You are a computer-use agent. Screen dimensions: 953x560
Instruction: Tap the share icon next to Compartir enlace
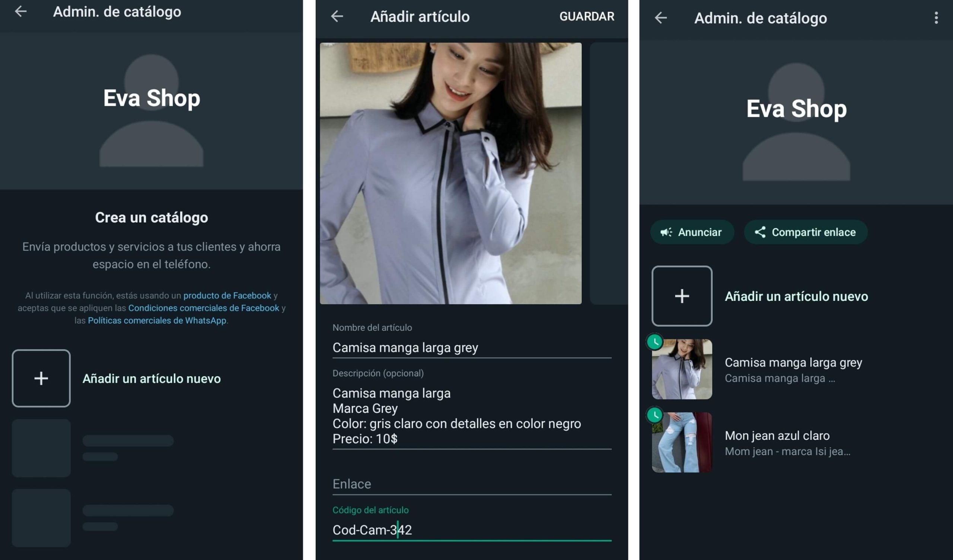(761, 232)
